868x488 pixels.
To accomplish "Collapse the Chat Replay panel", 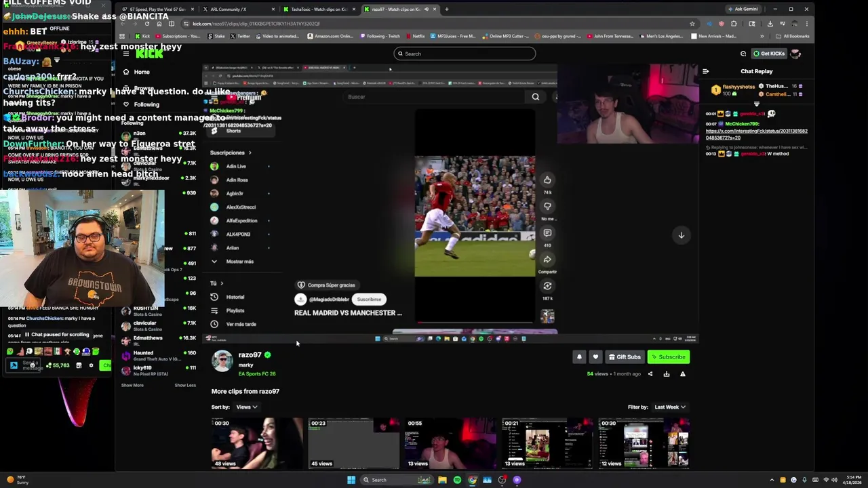I will pos(705,71).
